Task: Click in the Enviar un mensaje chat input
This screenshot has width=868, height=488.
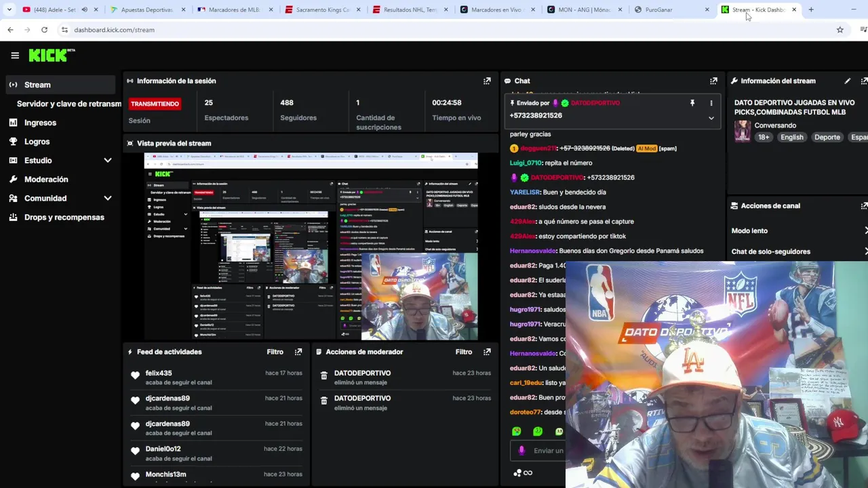Action: 539,451
